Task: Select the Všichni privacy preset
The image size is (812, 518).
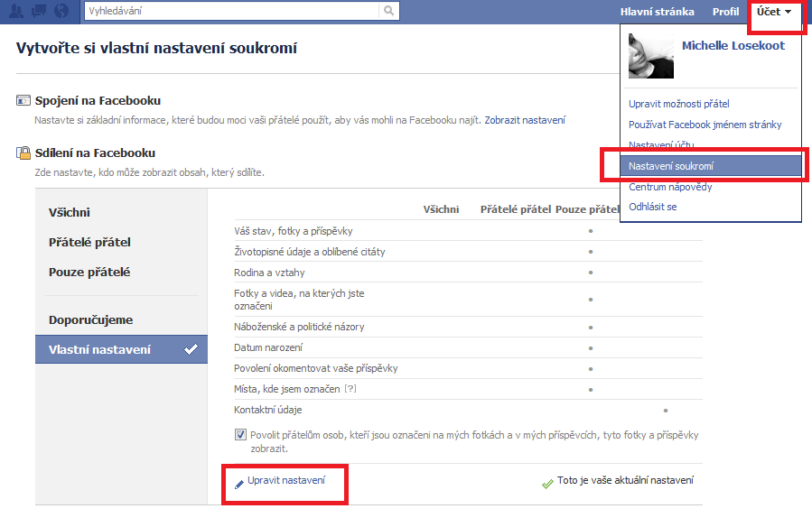Action: [70, 212]
